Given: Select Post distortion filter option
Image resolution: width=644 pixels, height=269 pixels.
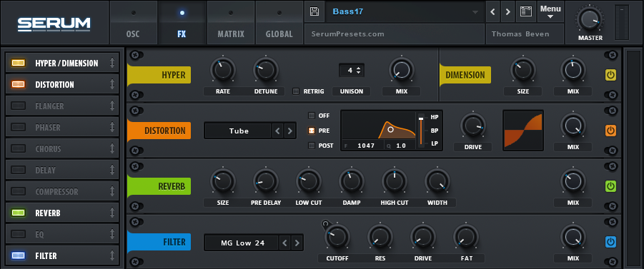Looking at the screenshot, I should 312,146.
